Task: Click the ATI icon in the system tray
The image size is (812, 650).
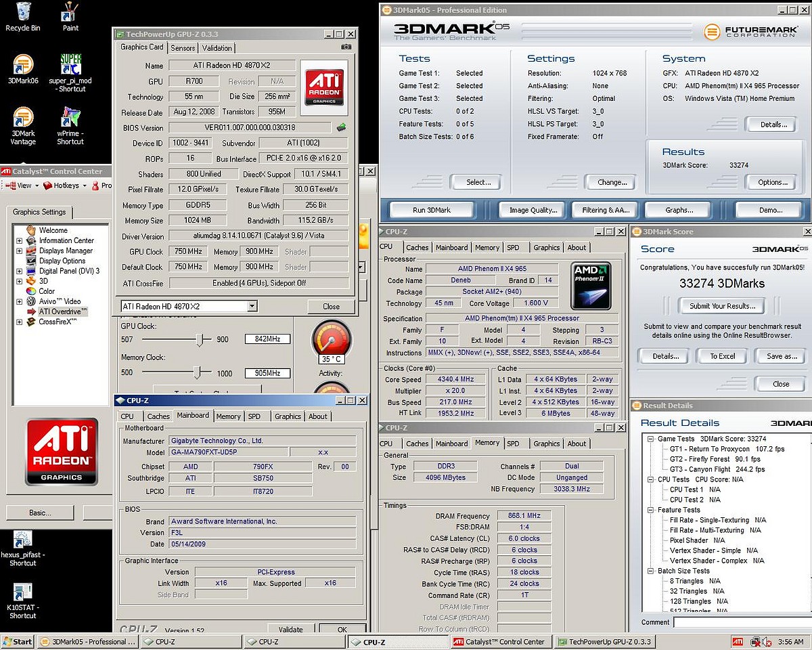Action: click(738, 641)
